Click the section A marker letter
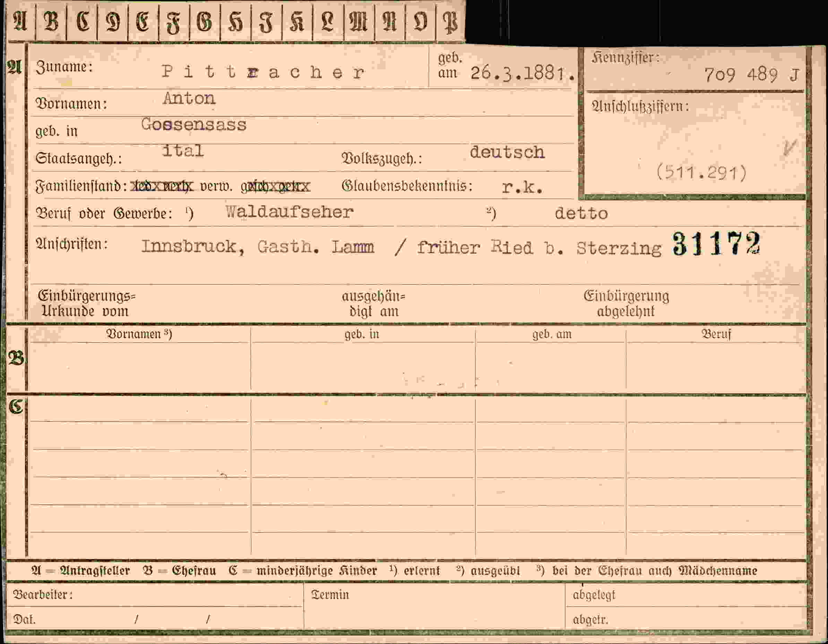Viewport: 828px width, 644px height. [15, 67]
